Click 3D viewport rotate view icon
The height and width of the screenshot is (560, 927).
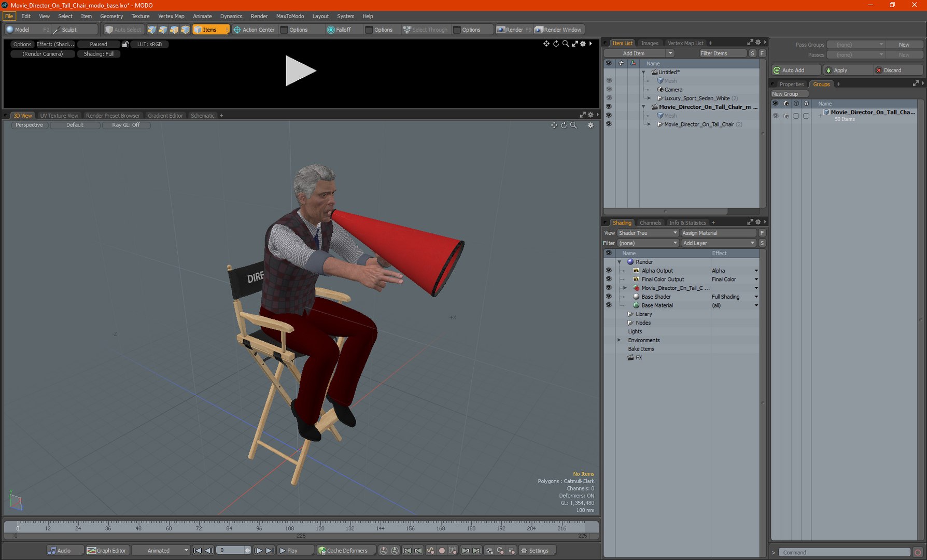pyautogui.click(x=564, y=125)
